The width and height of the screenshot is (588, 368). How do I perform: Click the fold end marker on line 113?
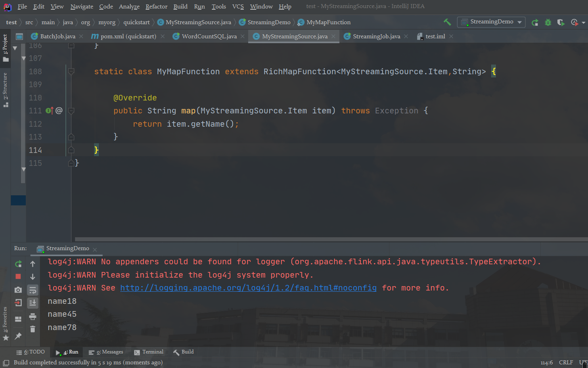point(71,137)
